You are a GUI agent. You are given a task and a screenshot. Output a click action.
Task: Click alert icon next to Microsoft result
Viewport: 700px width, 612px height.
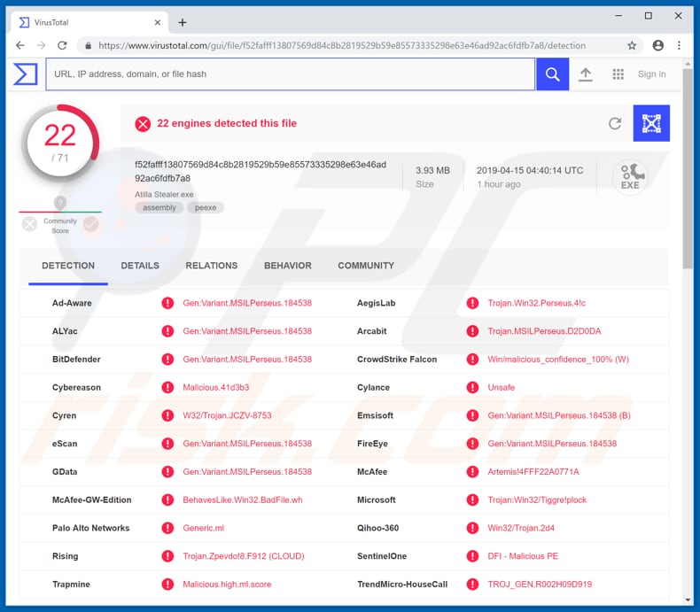click(472, 500)
